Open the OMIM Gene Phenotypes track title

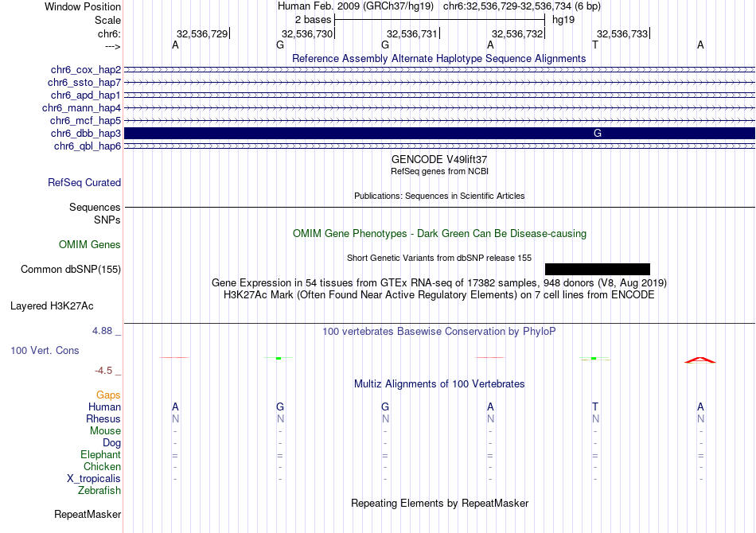point(439,233)
